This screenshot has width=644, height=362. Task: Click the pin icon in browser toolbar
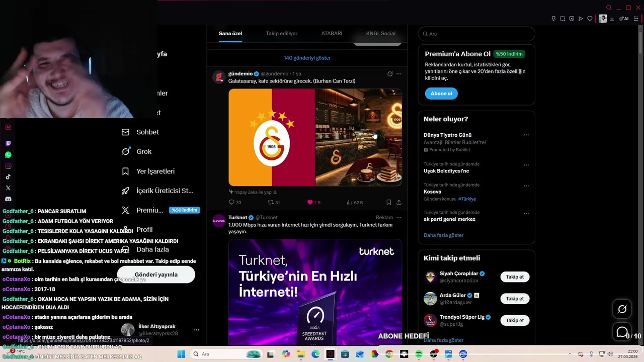coord(553,19)
